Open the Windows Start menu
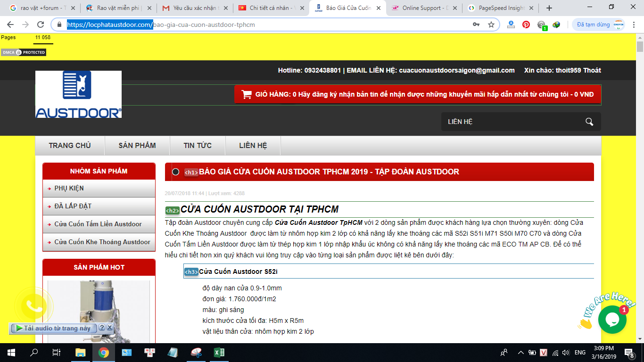644x362 pixels. point(11,353)
